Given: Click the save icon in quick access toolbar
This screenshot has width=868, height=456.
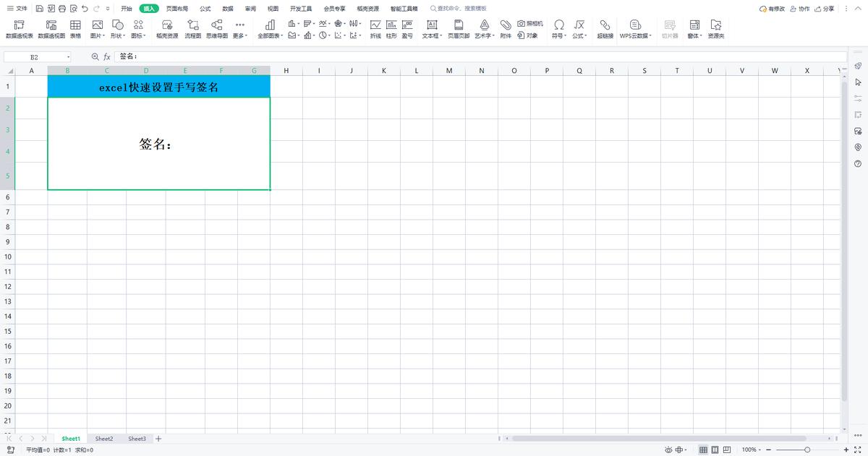Looking at the screenshot, I should (x=38, y=9).
